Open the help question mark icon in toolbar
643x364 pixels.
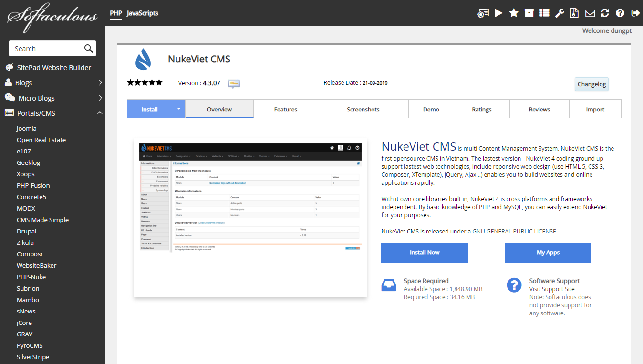coord(620,13)
